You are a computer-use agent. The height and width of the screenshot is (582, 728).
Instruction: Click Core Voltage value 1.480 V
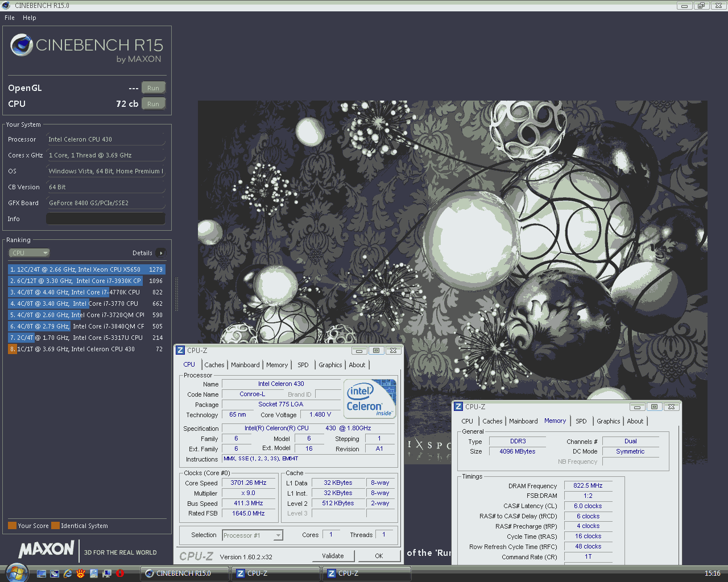[320, 414]
